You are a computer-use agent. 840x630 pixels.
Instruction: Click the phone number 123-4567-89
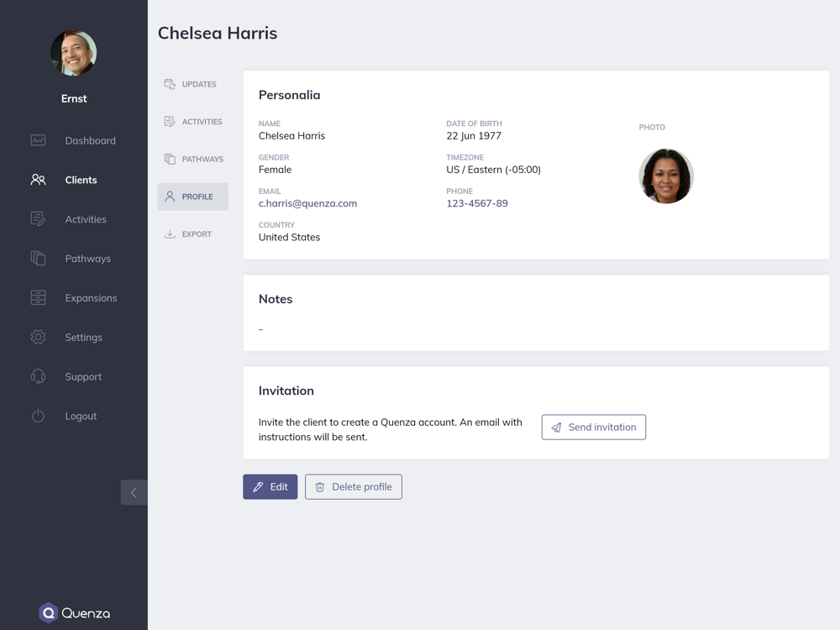coord(477,203)
